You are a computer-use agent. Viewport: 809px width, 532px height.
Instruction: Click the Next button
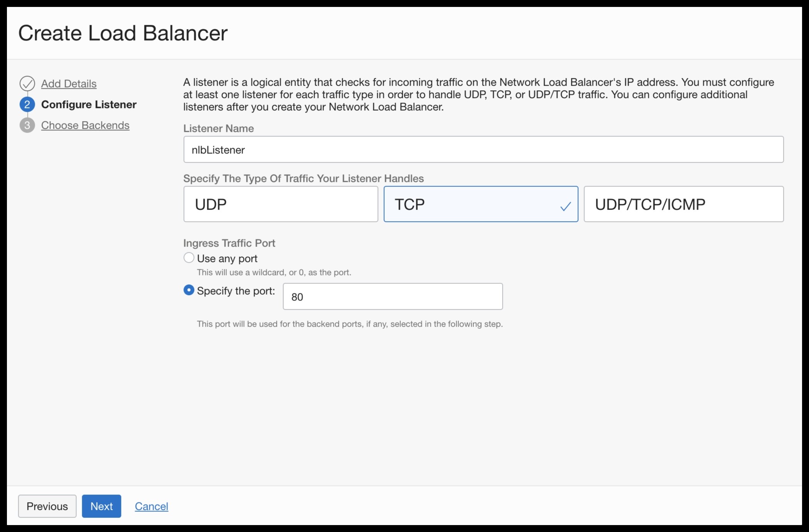point(101,506)
